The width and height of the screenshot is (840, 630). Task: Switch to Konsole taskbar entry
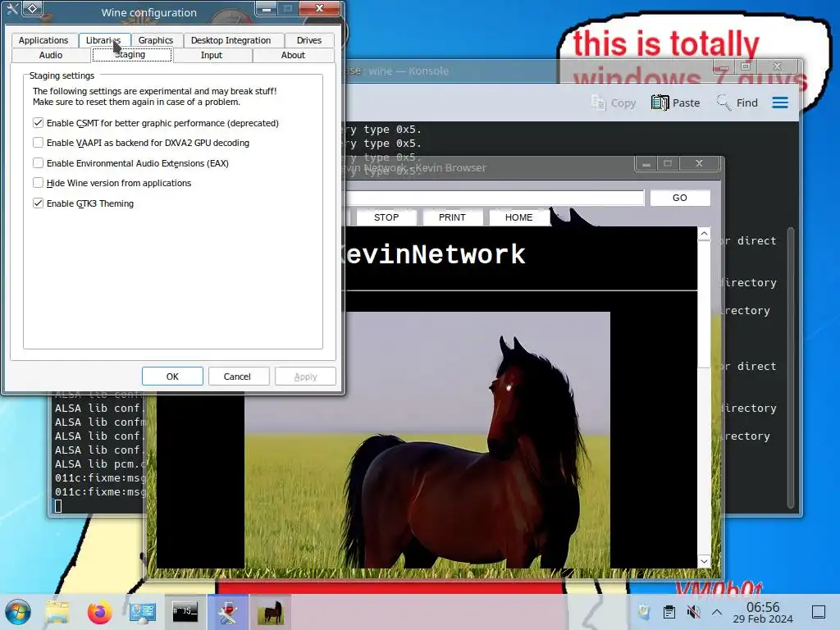pyautogui.click(x=185, y=612)
